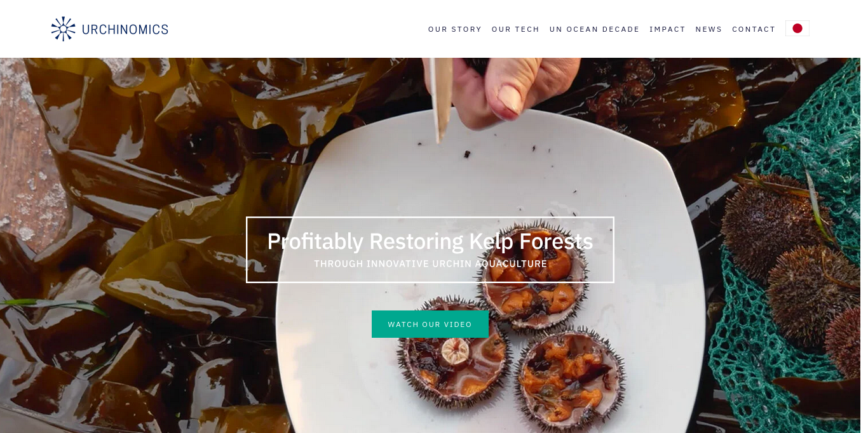Click the Profitably Restoring Kelp Forests headline
868x433 pixels.
430,241
